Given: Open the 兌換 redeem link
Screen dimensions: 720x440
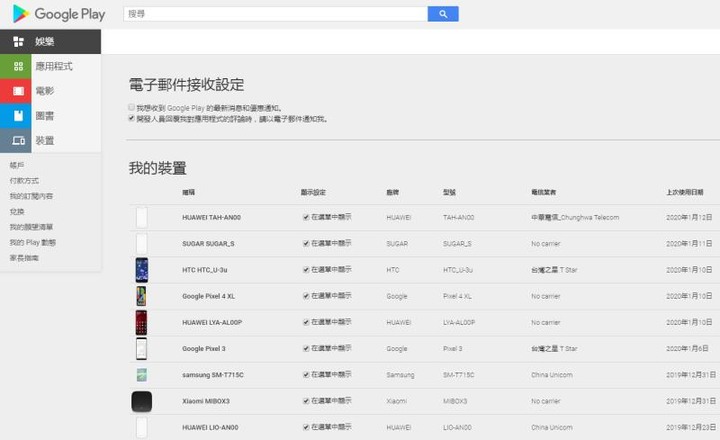Looking at the screenshot, I should click(x=17, y=211).
